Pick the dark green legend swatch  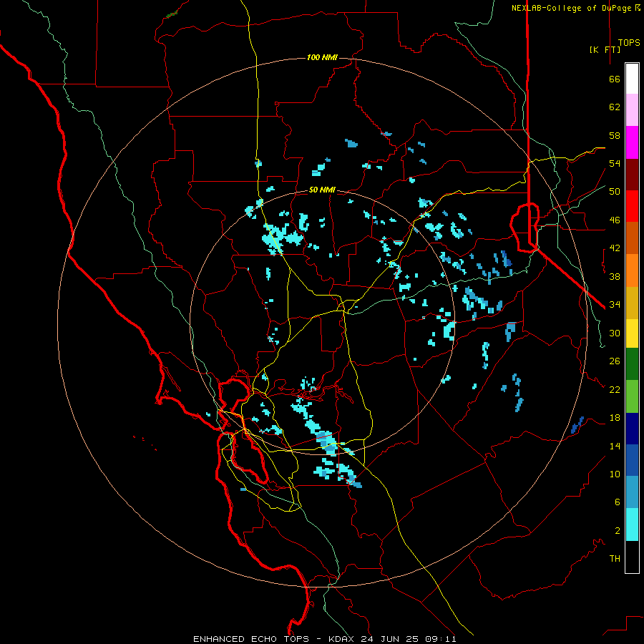click(632, 364)
